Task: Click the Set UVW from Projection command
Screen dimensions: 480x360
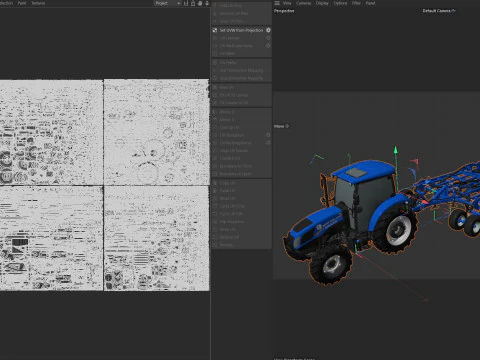Action: (241, 30)
